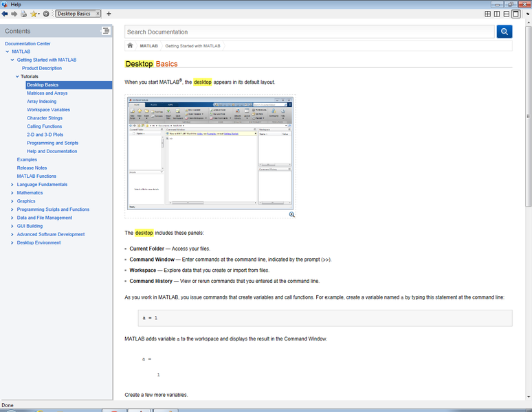Open Workspace Variables tutorial

tap(49, 110)
